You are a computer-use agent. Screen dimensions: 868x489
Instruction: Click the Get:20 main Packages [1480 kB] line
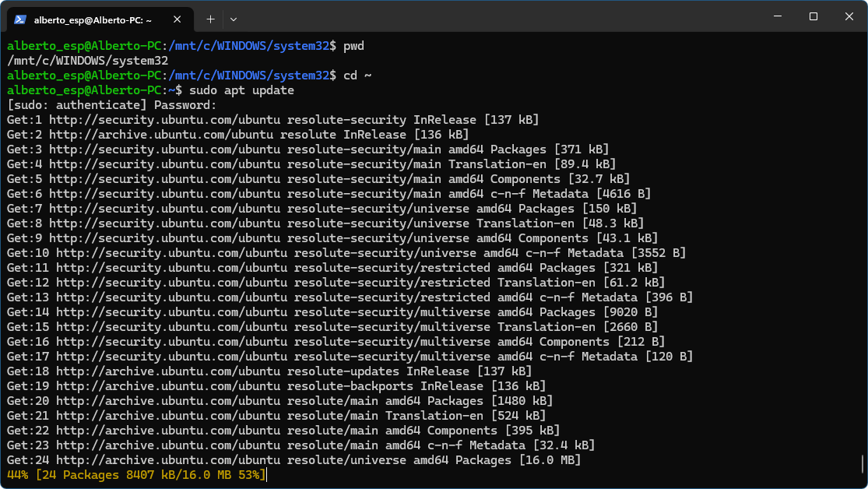click(x=279, y=401)
